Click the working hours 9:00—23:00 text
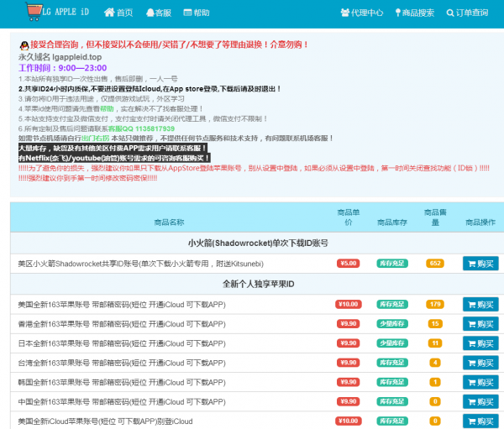 [82, 68]
